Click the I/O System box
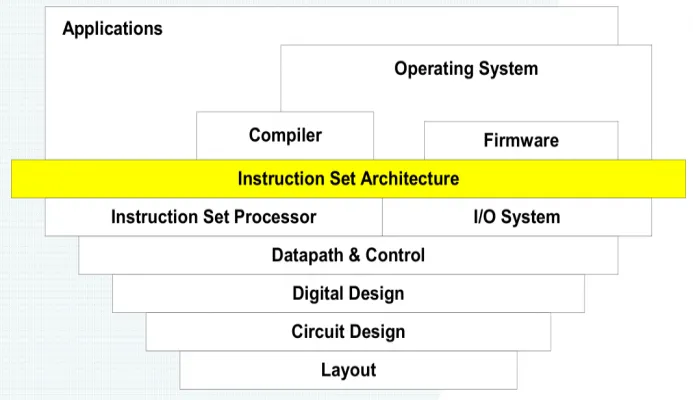The height and width of the screenshot is (400, 693). [x=517, y=217]
